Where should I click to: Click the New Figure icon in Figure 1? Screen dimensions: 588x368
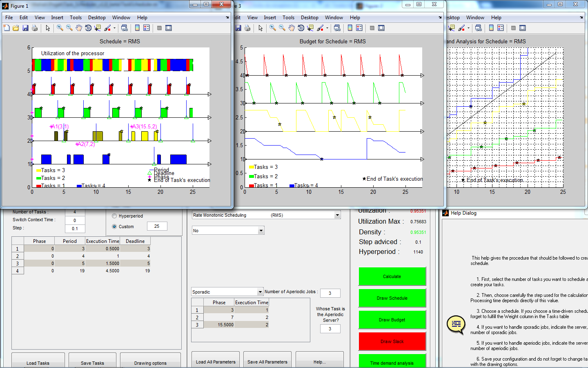[x=7, y=28]
